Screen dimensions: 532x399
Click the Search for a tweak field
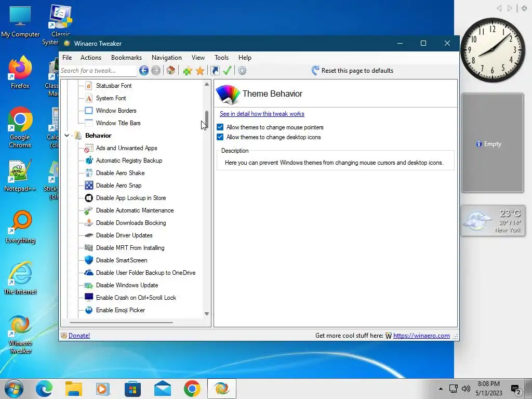pos(98,71)
